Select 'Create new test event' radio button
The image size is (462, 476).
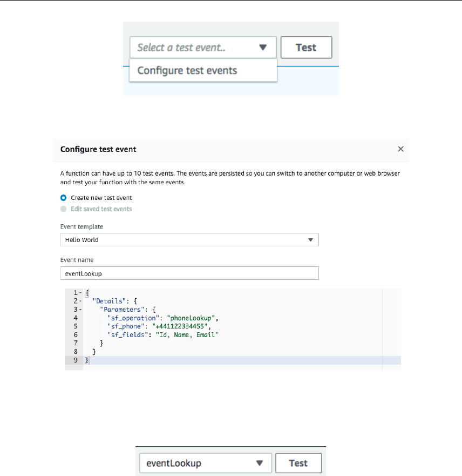point(64,198)
